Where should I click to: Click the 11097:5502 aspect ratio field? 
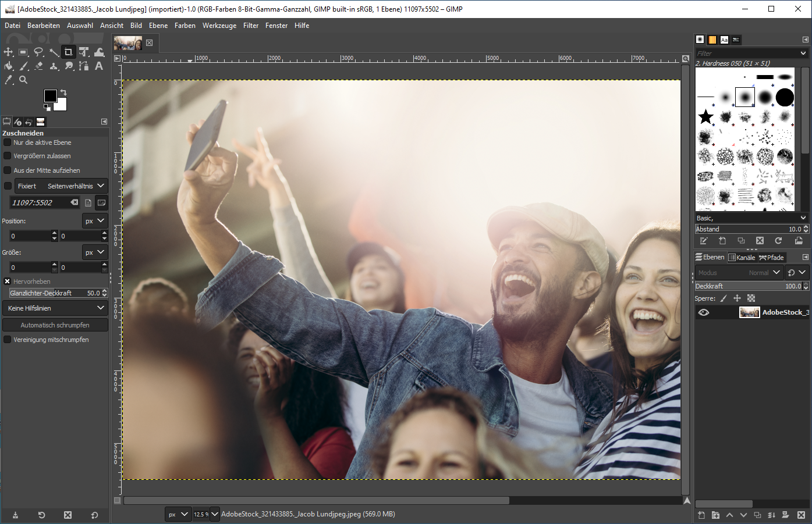click(40, 203)
